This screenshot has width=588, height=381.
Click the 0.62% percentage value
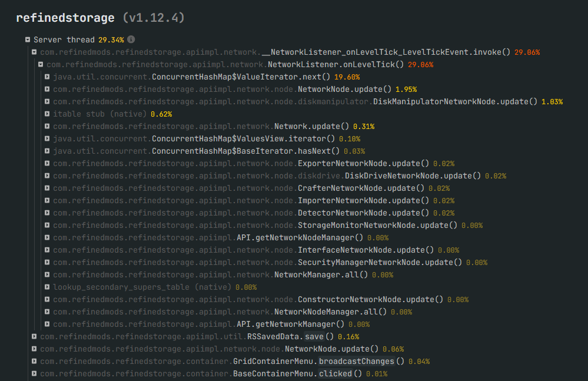[x=161, y=114]
